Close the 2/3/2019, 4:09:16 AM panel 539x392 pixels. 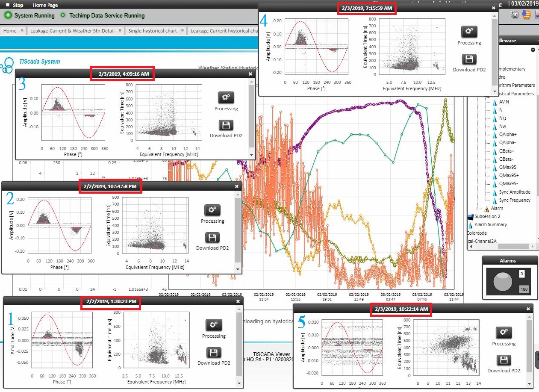(x=250, y=74)
